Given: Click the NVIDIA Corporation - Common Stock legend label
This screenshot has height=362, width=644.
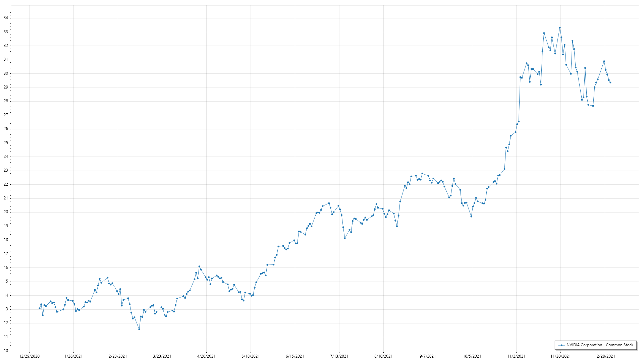Looking at the screenshot, I should [600, 345].
